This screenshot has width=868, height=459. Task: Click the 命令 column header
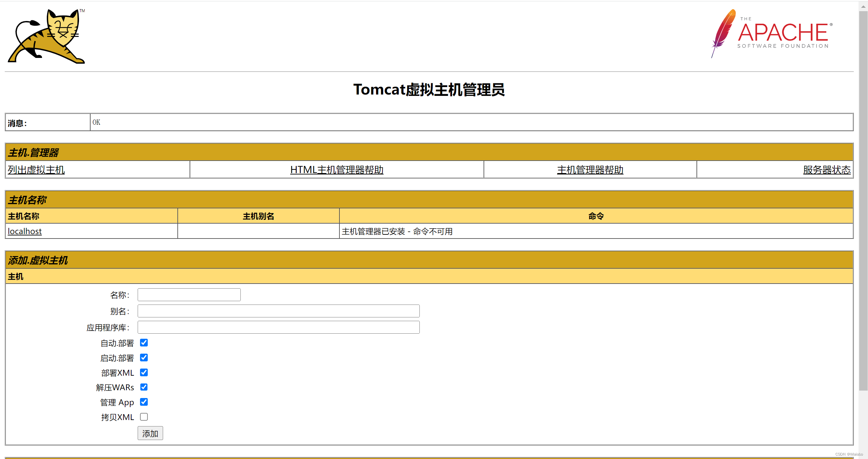(x=596, y=216)
